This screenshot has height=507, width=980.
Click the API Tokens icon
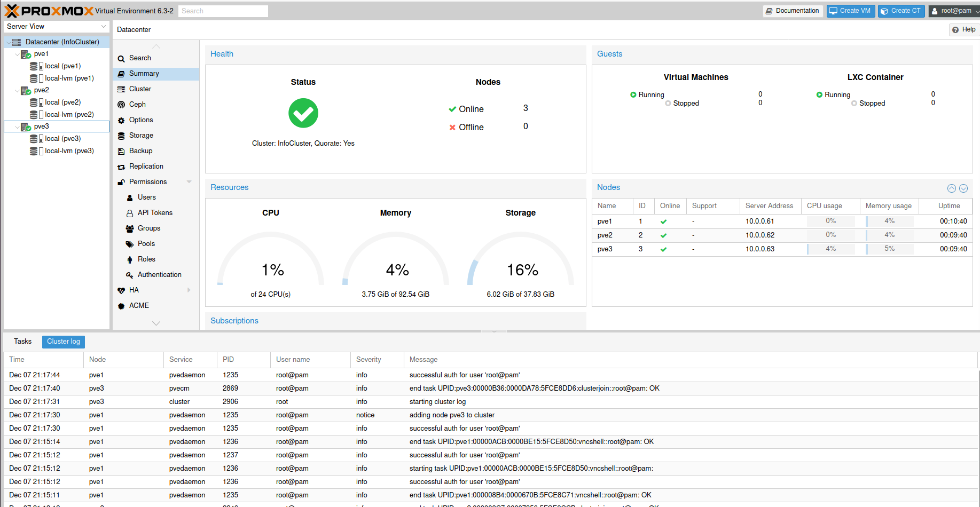point(130,213)
